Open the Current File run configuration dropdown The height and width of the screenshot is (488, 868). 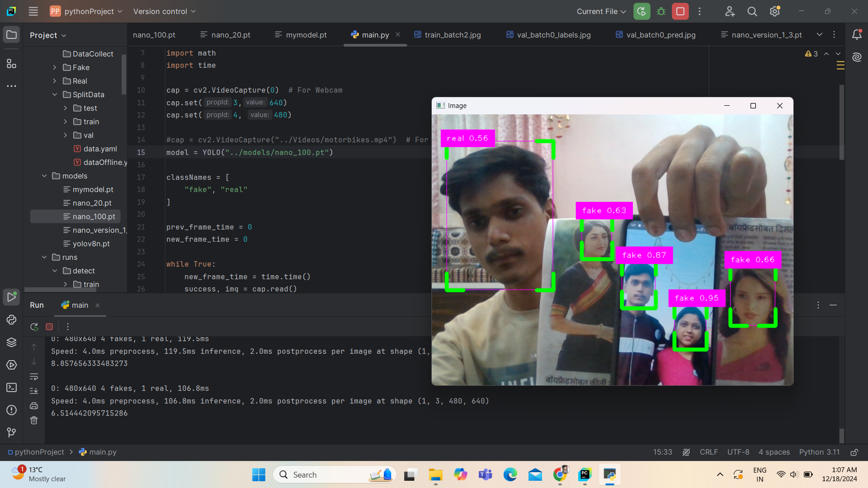(601, 11)
